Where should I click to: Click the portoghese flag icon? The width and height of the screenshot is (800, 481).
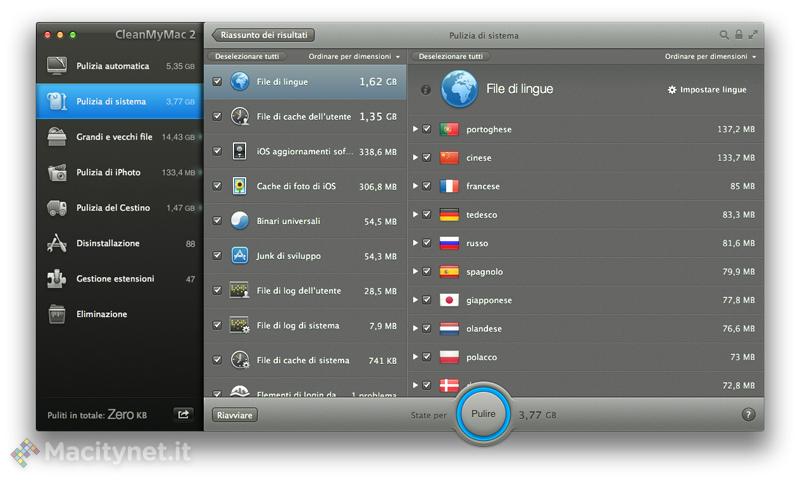point(449,129)
